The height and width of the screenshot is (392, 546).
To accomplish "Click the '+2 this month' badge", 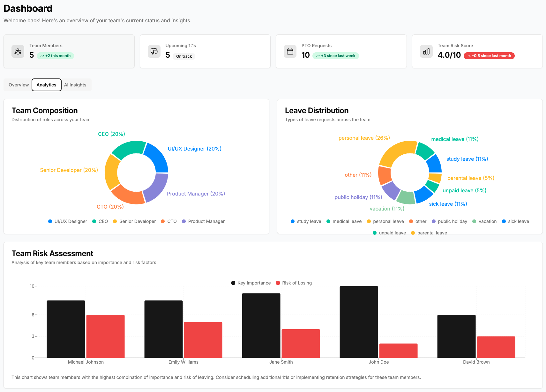I will (x=55, y=55).
